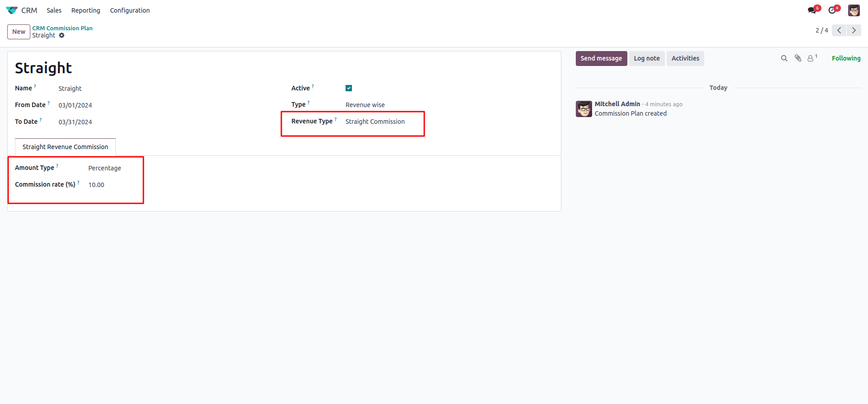Screen dimensions: 868x404
Task: Open Activities button in chatter
Action: (685, 58)
